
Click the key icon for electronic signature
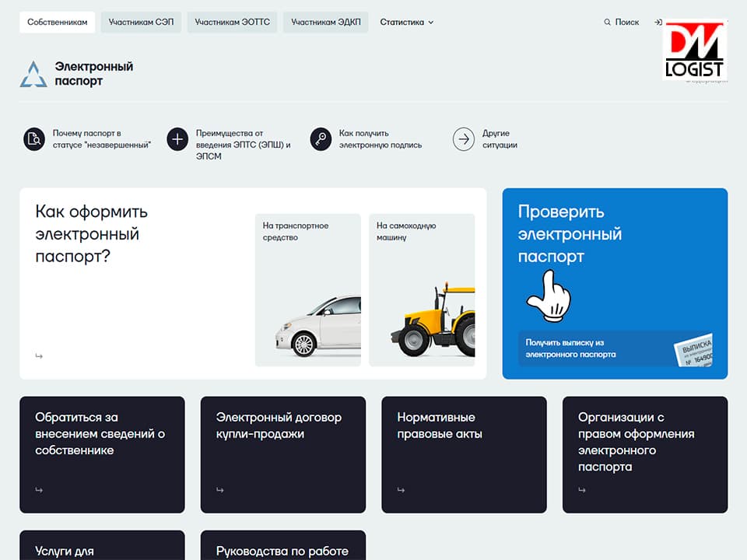(x=321, y=139)
